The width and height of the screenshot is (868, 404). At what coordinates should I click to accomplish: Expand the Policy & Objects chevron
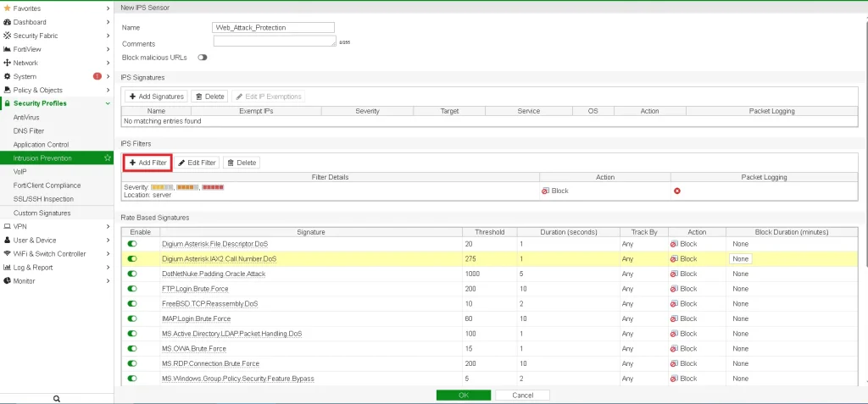(x=108, y=90)
